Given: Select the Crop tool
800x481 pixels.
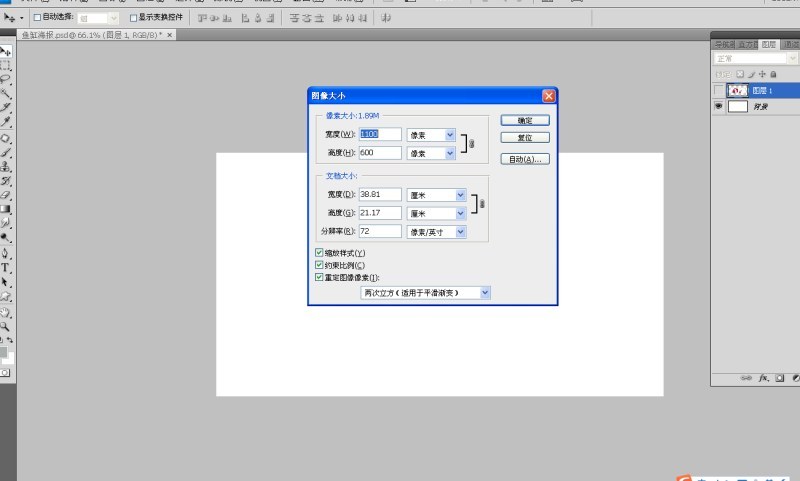Looking at the screenshot, I should (x=6, y=107).
